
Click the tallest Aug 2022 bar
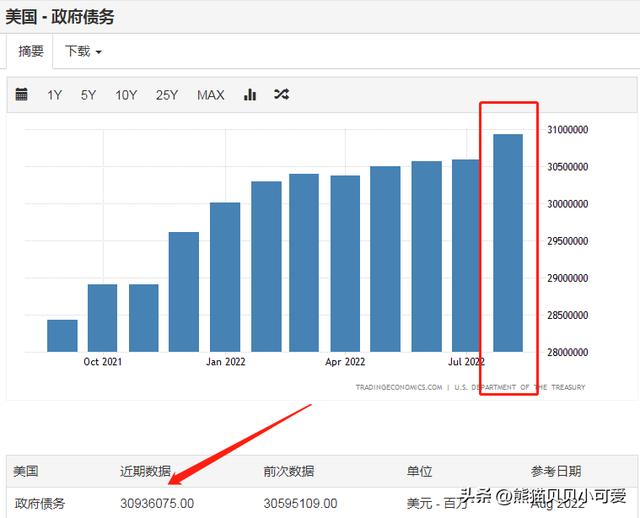tap(508, 243)
